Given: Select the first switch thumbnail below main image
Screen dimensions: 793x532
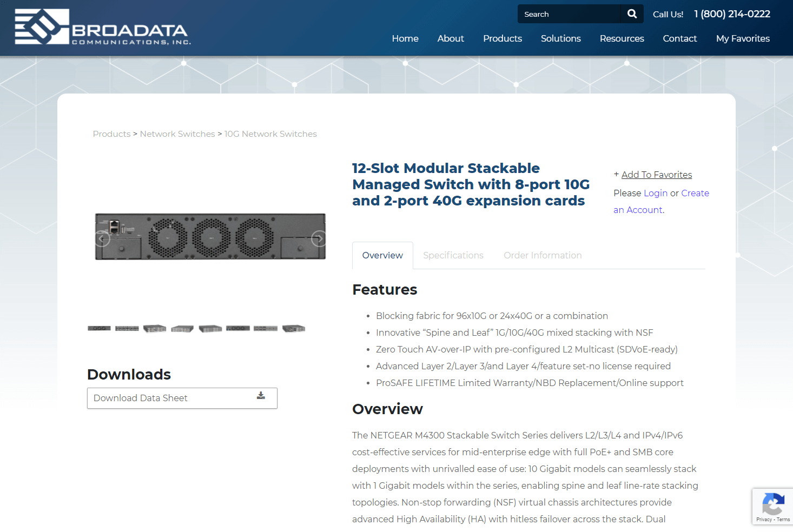Looking at the screenshot, I should click(x=99, y=328).
